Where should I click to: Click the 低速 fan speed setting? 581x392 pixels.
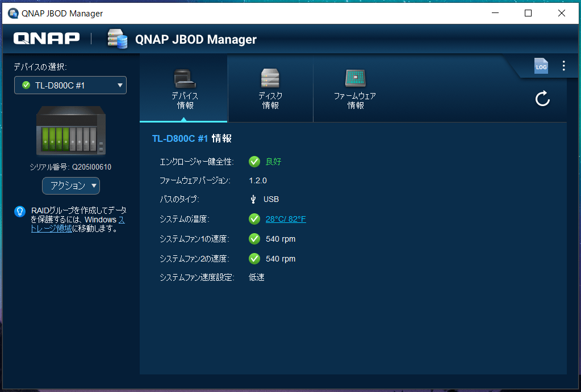[256, 277]
